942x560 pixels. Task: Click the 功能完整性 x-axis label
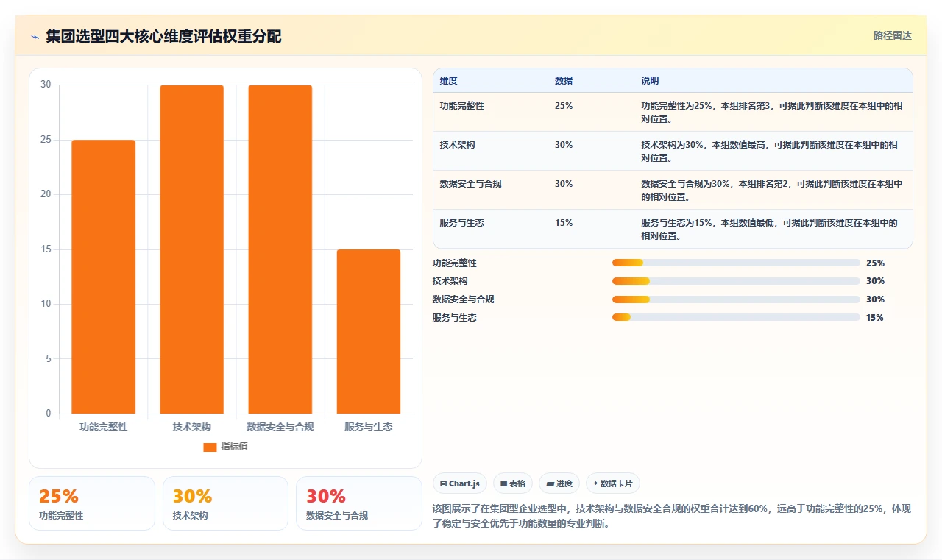click(104, 427)
